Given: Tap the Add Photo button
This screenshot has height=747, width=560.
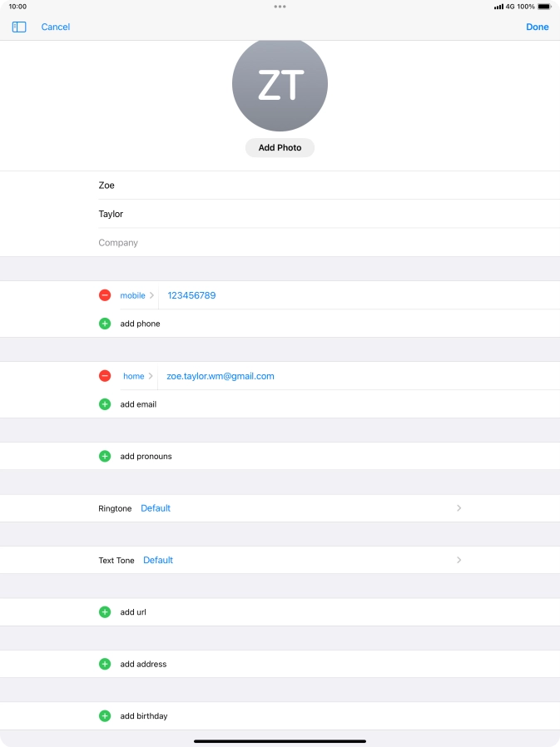Looking at the screenshot, I should (x=280, y=148).
